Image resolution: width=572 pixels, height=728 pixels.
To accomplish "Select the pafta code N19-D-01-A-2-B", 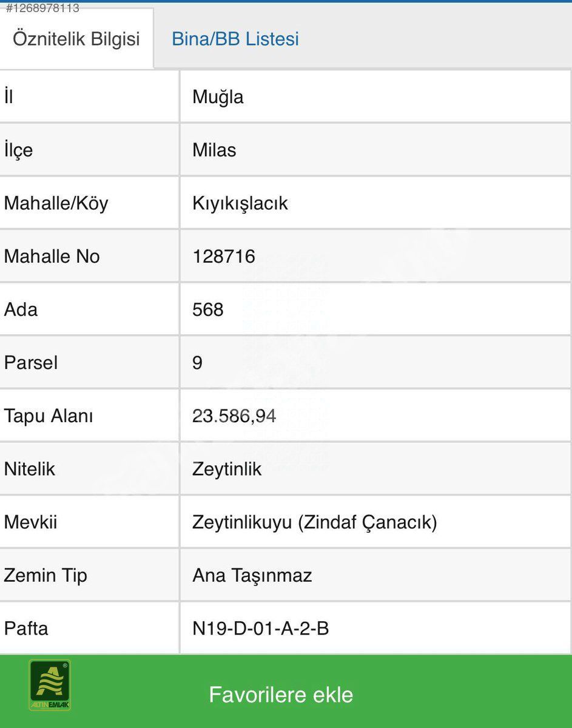I will pos(260,629).
